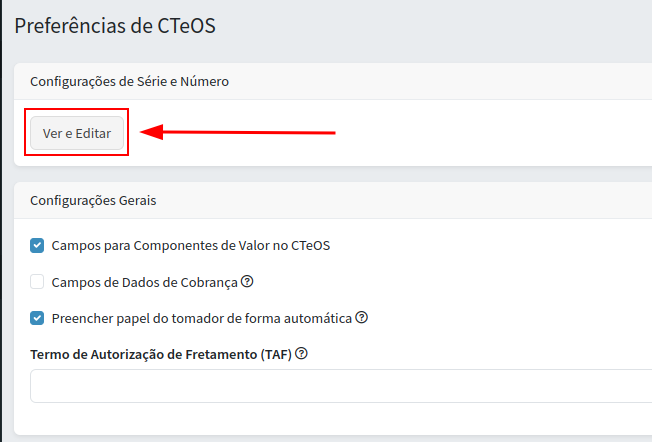The width and height of the screenshot is (652, 442).
Task: Show help tooltip for automatic tomador role
Action: [x=362, y=318]
